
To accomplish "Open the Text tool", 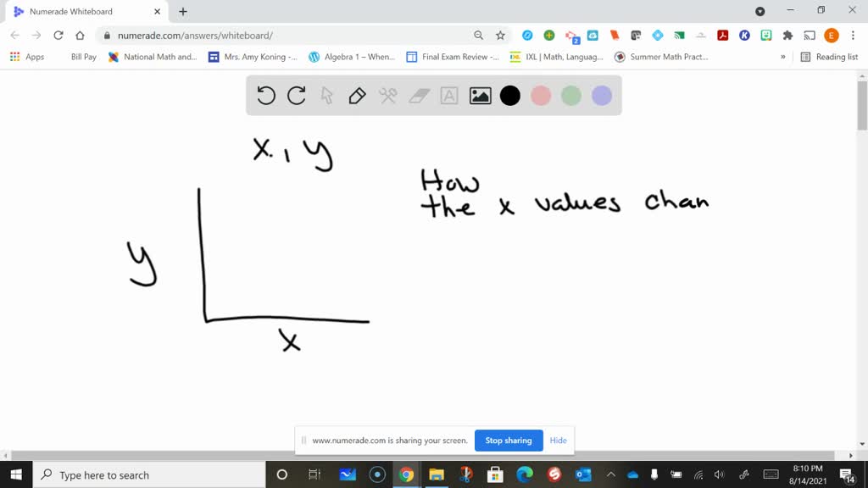I will point(448,96).
